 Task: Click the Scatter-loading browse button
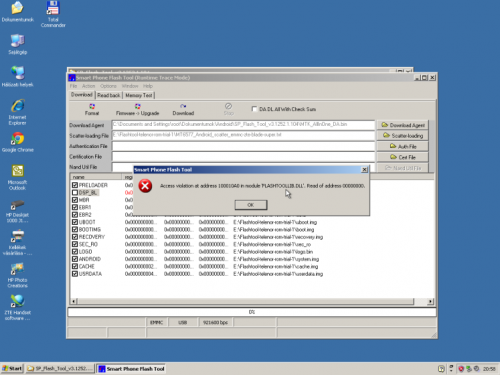pyautogui.click(x=403, y=136)
